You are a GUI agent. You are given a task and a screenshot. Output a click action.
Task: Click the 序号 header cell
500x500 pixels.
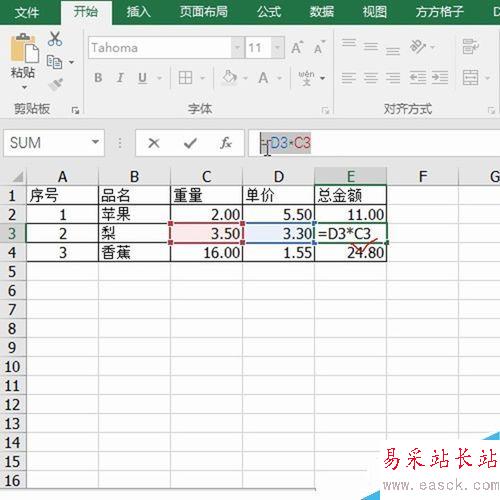pos(62,195)
